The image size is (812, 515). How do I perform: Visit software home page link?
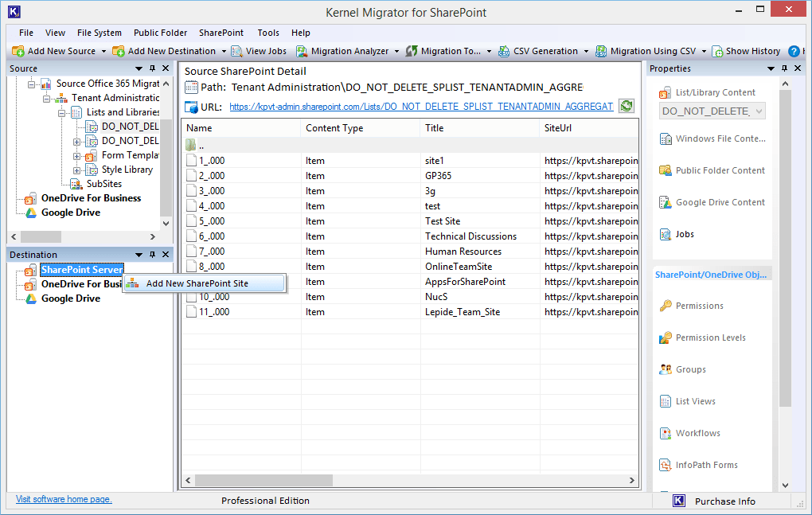click(64, 499)
